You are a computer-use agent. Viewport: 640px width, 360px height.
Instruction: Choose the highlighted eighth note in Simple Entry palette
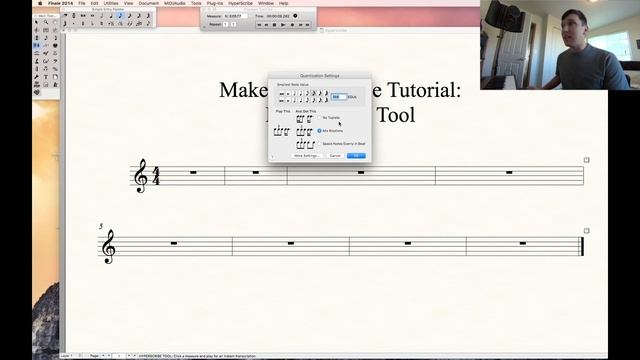pyautogui.click(x=120, y=15)
